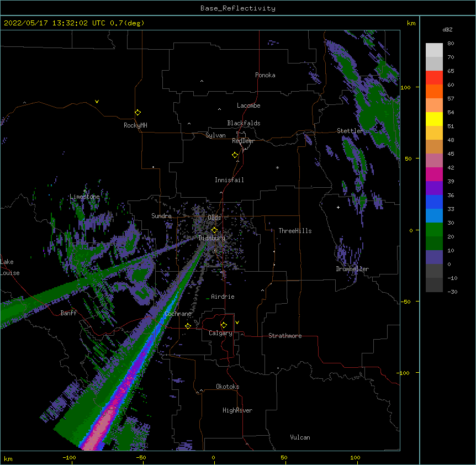Click the yellow diamond marker below Cochrane
Screen dimensions: 476x465
pyautogui.click(x=188, y=326)
